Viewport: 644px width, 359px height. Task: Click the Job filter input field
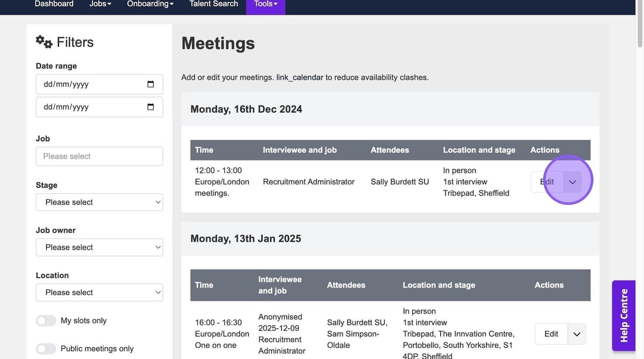pyautogui.click(x=100, y=156)
